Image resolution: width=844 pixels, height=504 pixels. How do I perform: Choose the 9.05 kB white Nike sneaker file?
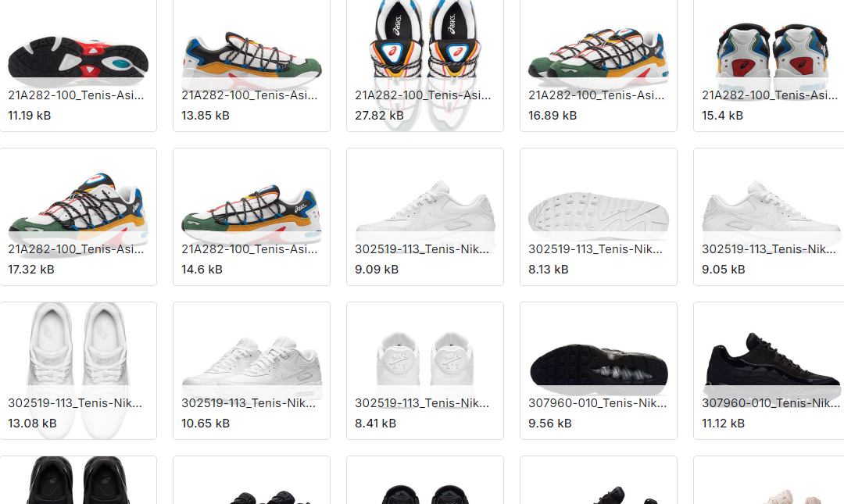coord(770,216)
